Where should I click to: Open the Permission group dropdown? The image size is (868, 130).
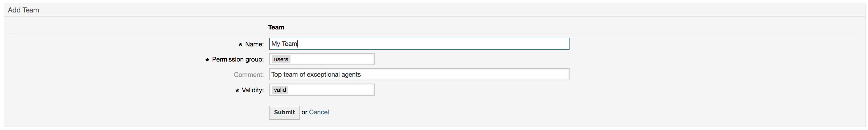[x=332, y=59]
